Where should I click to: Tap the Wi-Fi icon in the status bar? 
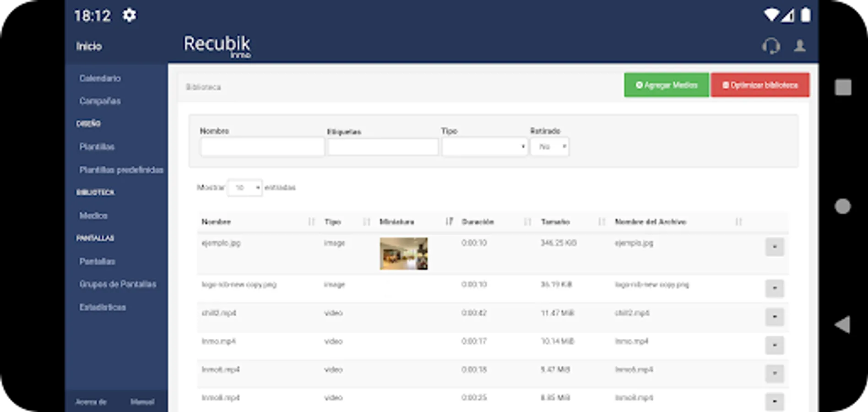(771, 15)
